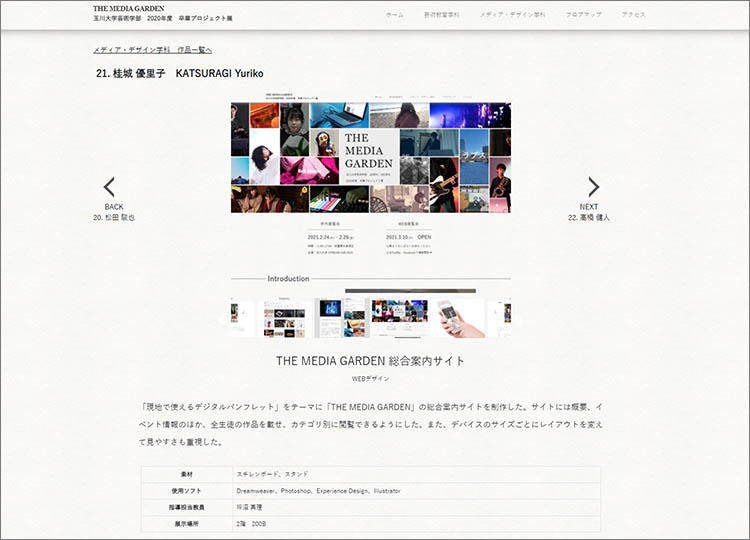This screenshot has height=540, width=750.
Task: Select the highlighted collage thumbnail
Action: tap(400, 318)
